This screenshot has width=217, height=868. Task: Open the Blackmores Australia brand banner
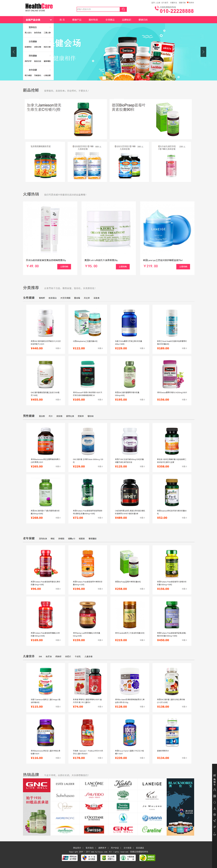point(180,807)
